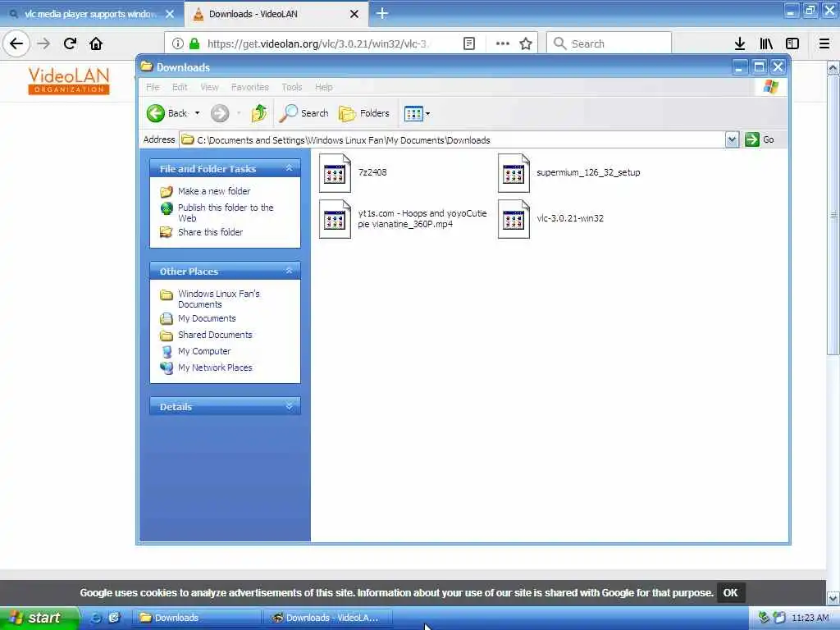The height and width of the screenshot is (630, 840).
Task: Collapse File and Folder Tasks panel
Action: [x=289, y=168]
